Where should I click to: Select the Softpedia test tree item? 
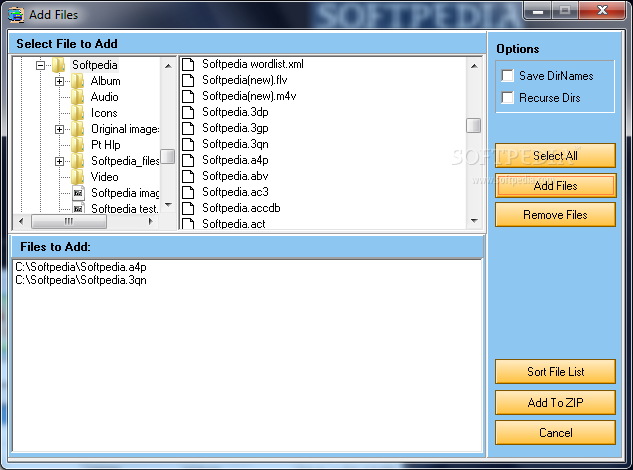click(x=124, y=209)
